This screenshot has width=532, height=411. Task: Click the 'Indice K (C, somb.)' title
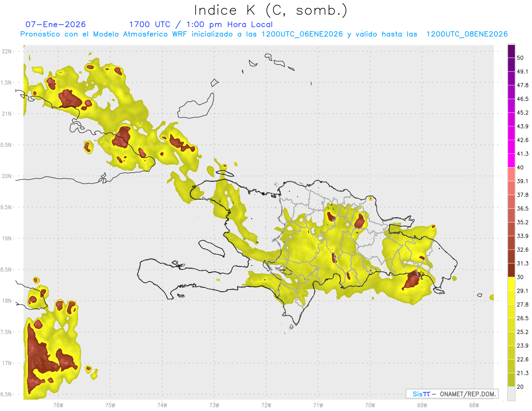click(271, 10)
